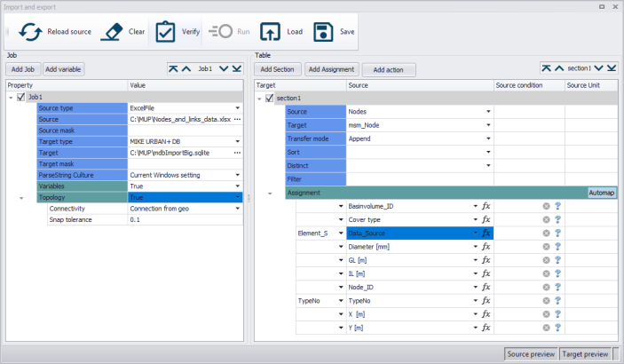
Task: Click the Load icon
Action: (270, 32)
